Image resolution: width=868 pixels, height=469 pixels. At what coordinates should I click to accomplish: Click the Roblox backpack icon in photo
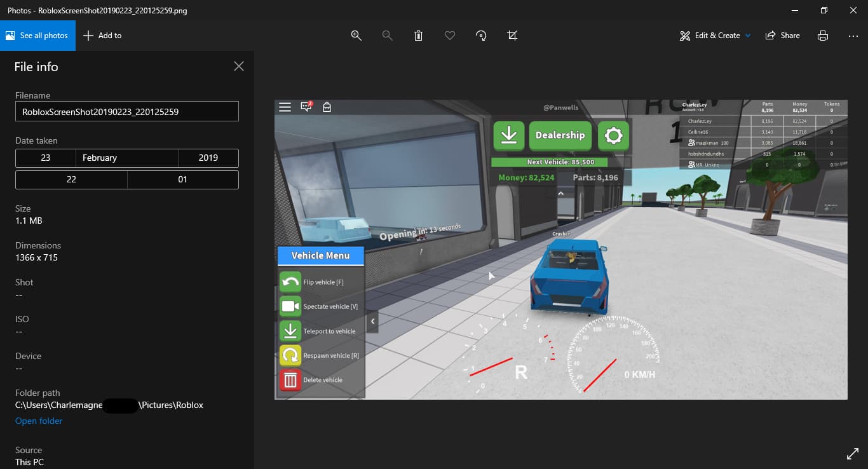pos(327,107)
